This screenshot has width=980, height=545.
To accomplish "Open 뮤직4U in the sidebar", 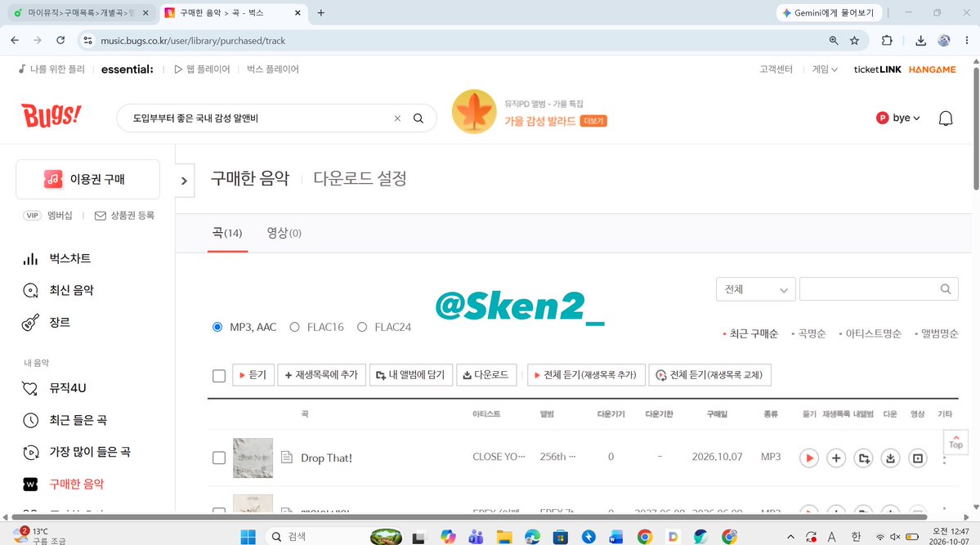I will tap(55, 388).
